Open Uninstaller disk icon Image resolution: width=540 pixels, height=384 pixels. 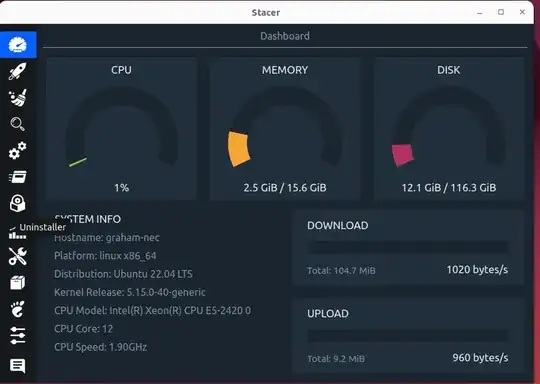tap(18, 203)
